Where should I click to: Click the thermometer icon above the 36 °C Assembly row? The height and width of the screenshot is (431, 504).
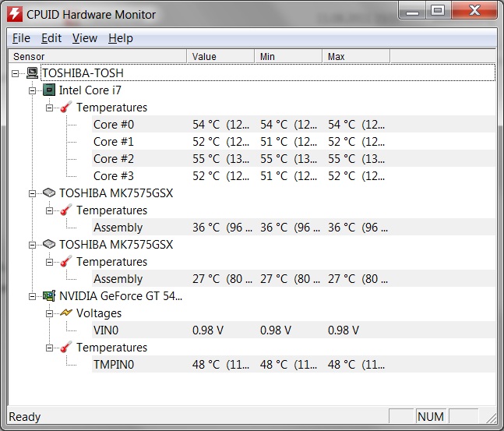tap(66, 210)
